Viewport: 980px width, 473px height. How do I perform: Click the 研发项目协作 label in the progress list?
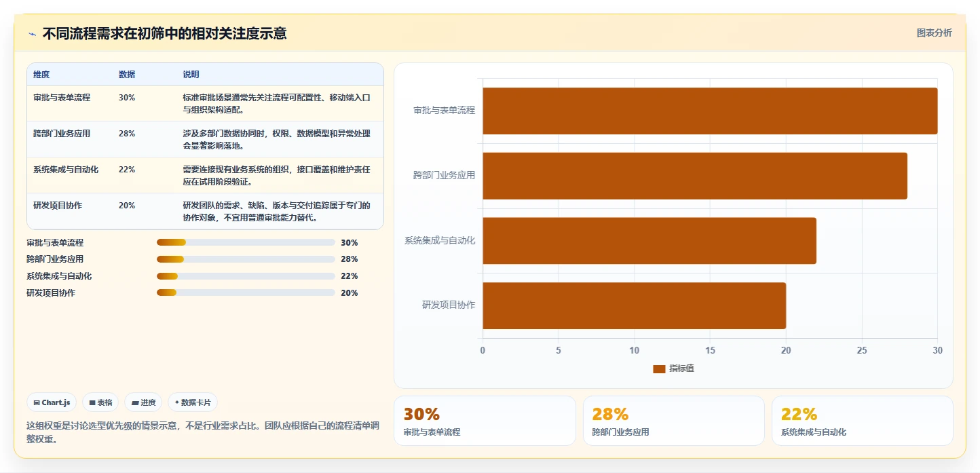click(51, 293)
